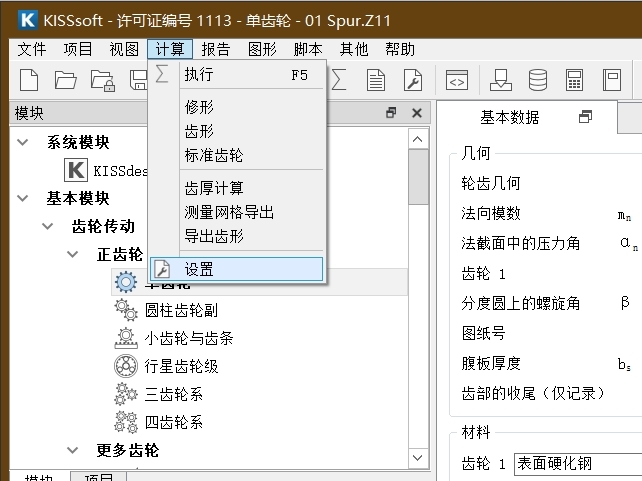Open file via folder toolbar icon
Image resolution: width=642 pixels, height=481 pixels.
tap(66, 80)
